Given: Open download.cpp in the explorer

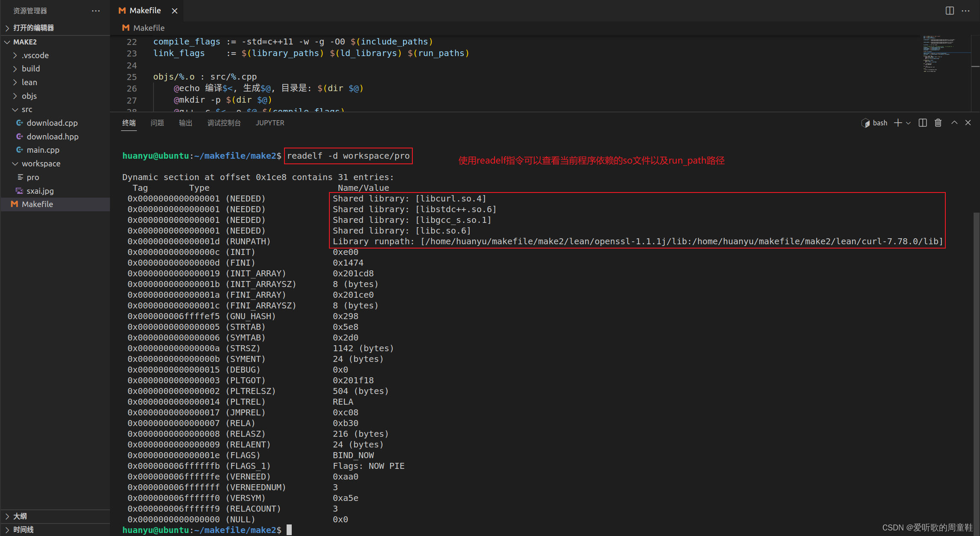Looking at the screenshot, I should point(52,123).
